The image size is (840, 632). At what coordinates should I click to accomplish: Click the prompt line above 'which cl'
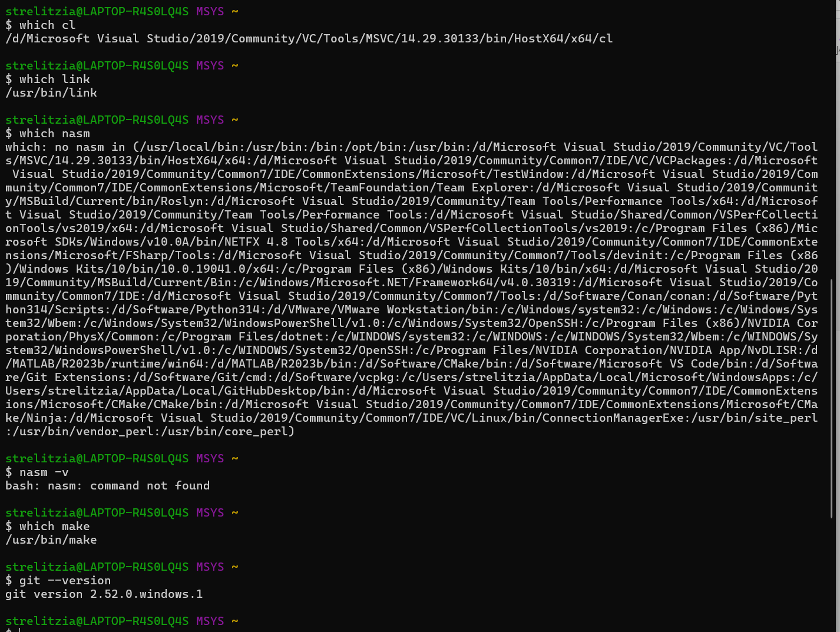(x=122, y=11)
